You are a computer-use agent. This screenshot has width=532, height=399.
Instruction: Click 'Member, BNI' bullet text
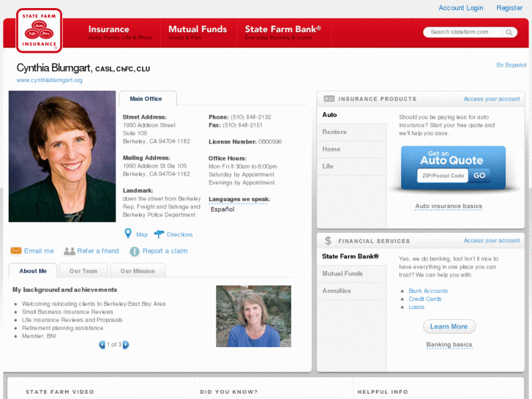pos(39,336)
